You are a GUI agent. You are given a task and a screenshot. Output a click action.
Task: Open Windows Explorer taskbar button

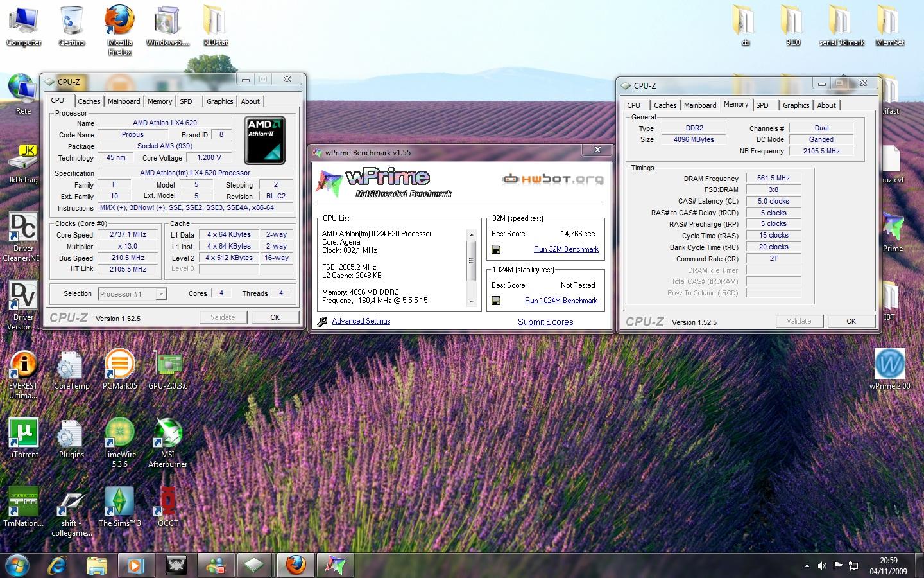tap(97, 565)
